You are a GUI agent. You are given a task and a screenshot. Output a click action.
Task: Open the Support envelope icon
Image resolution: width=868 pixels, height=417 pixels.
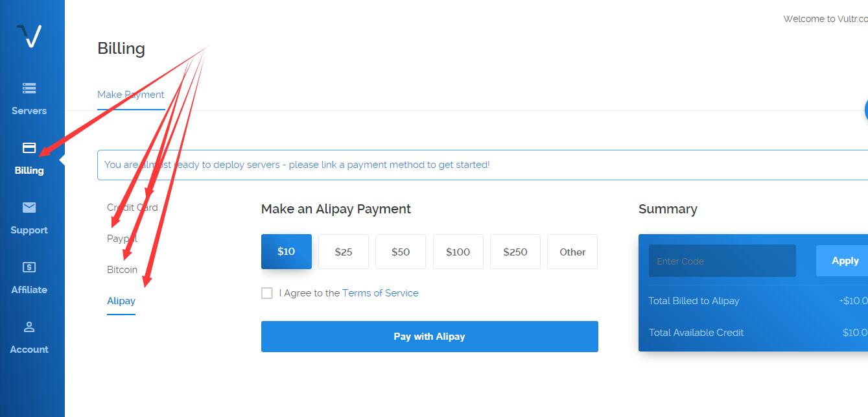[29, 208]
